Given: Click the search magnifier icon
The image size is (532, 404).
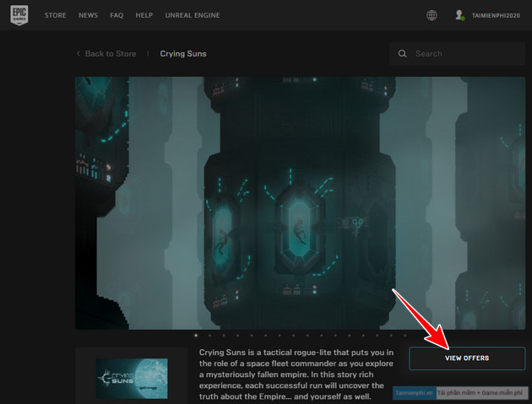Looking at the screenshot, I should [403, 53].
